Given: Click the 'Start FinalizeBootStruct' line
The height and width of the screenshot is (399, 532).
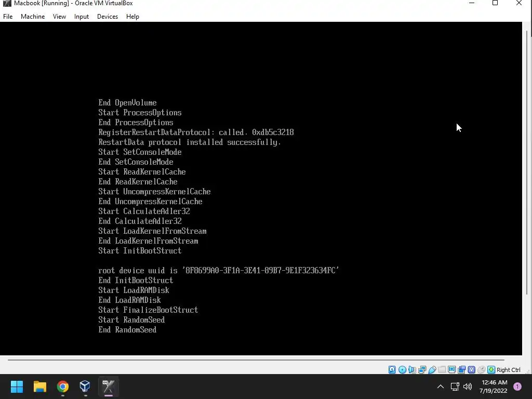Looking at the screenshot, I should (x=148, y=310).
